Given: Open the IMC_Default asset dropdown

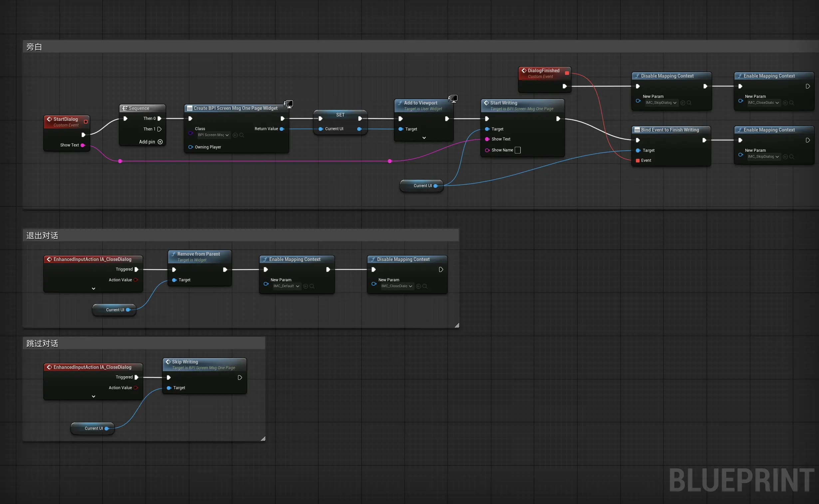Looking at the screenshot, I should [286, 286].
